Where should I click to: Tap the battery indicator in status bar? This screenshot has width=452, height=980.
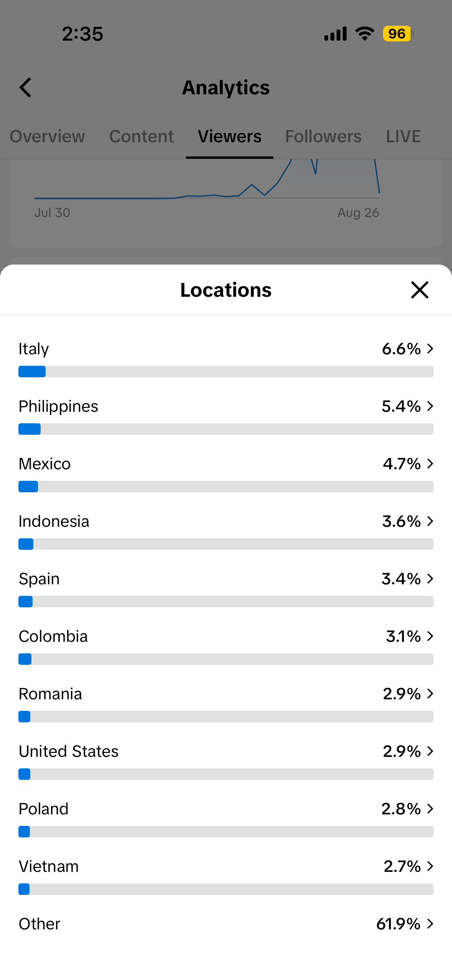click(398, 34)
